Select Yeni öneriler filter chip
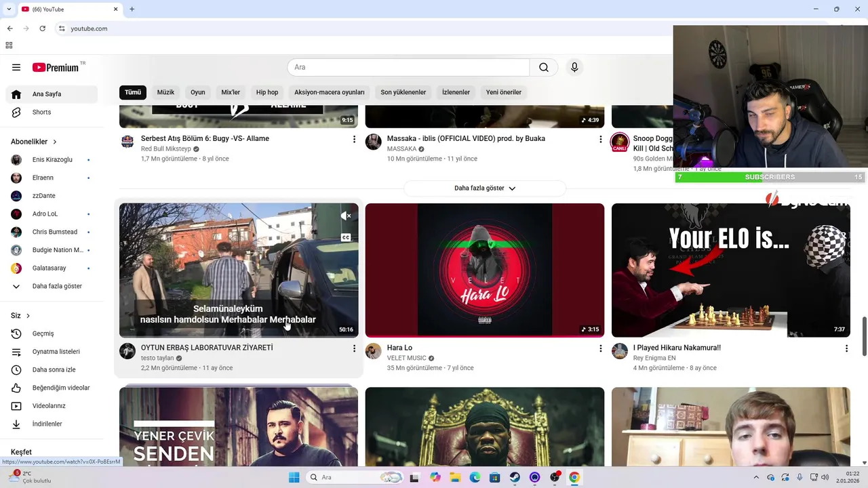 pos(504,92)
